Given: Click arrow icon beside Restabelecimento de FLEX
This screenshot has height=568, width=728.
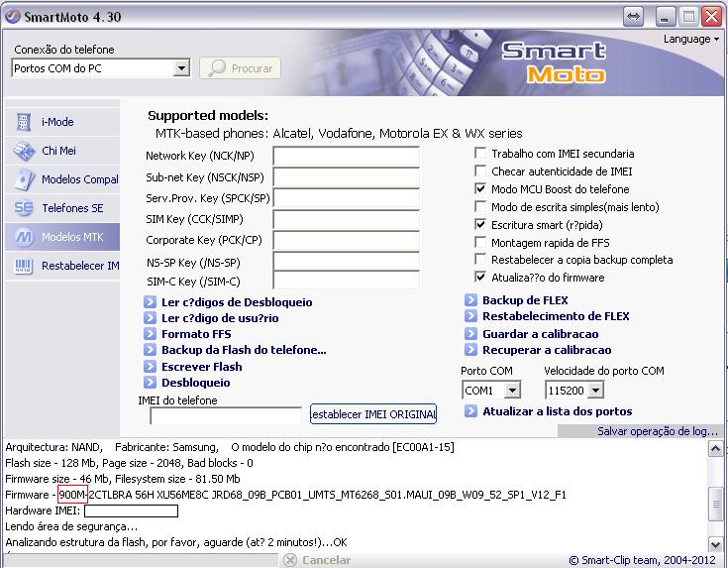Looking at the screenshot, I should click(470, 316).
